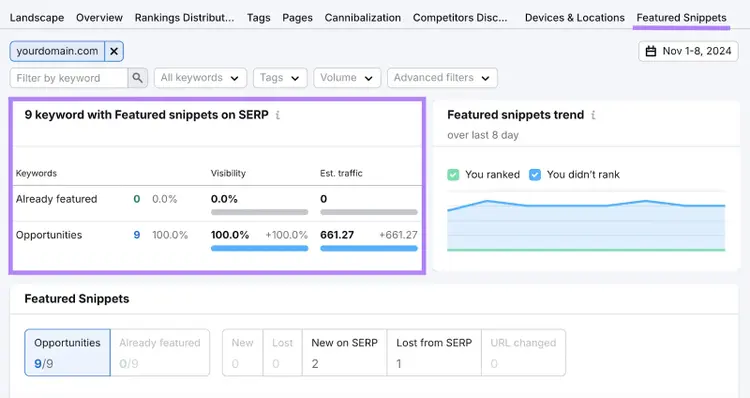This screenshot has height=398, width=750.
Task: Switch to Devices & Locations tab
Action: pos(574,18)
